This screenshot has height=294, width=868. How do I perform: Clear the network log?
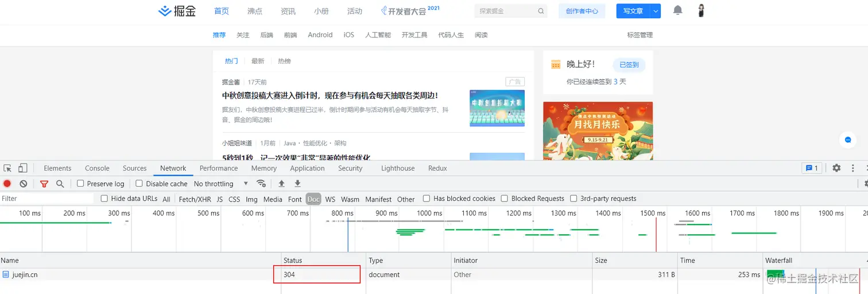point(24,184)
